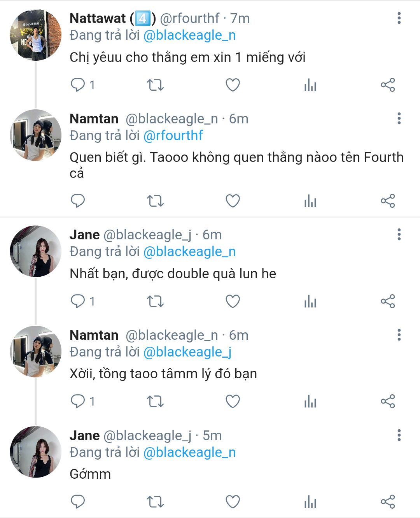The width and height of the screenshot is (420, 518).
Task: Like Namtan's reply about Fourth
Action: [x=233, y=201]
